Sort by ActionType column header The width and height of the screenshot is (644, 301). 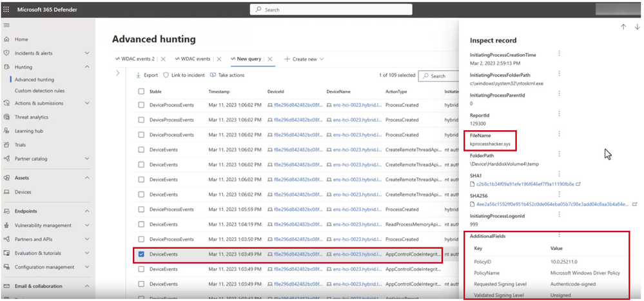[x=396, y=92]
